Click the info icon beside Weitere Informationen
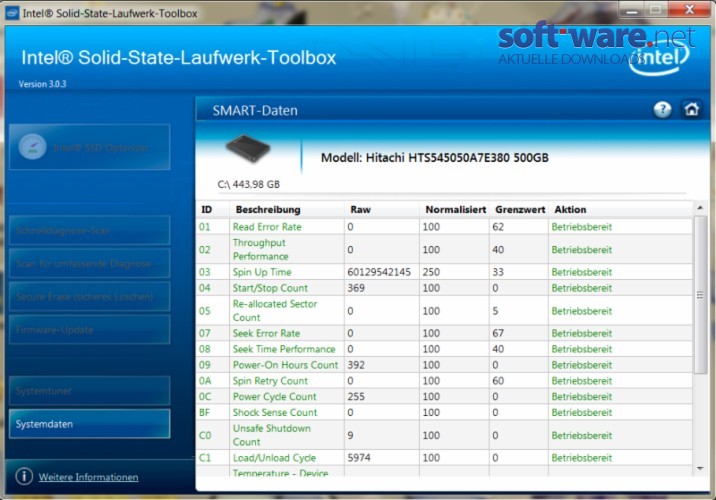This screenshot has height=500, width=716. coord(24,476)
